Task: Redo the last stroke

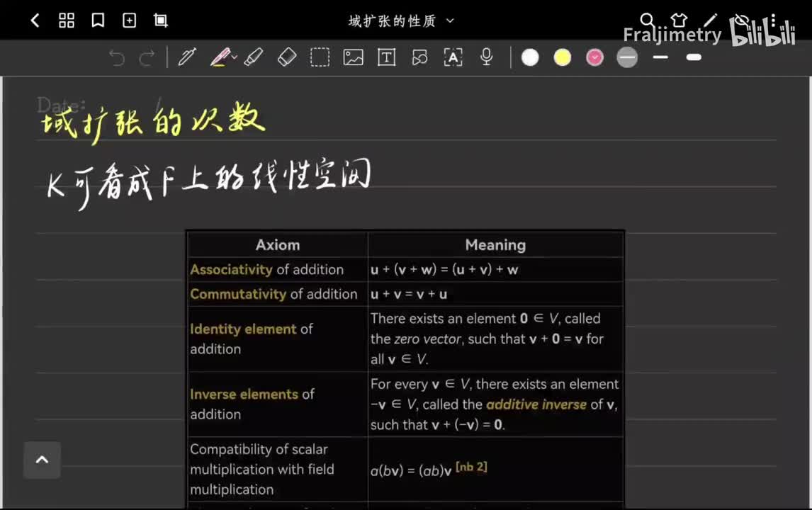Action: [x=147, y=57]
